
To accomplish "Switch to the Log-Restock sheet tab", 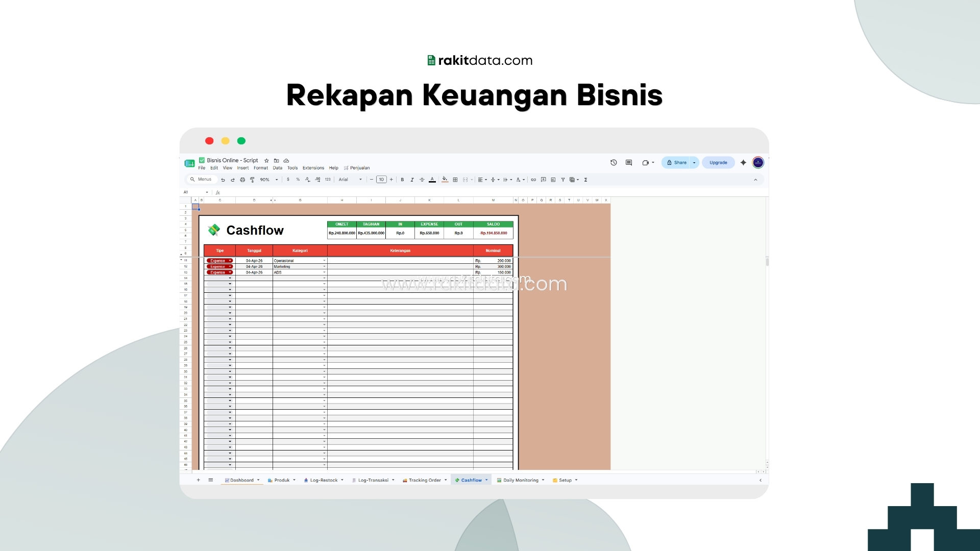I will point(324,480).
